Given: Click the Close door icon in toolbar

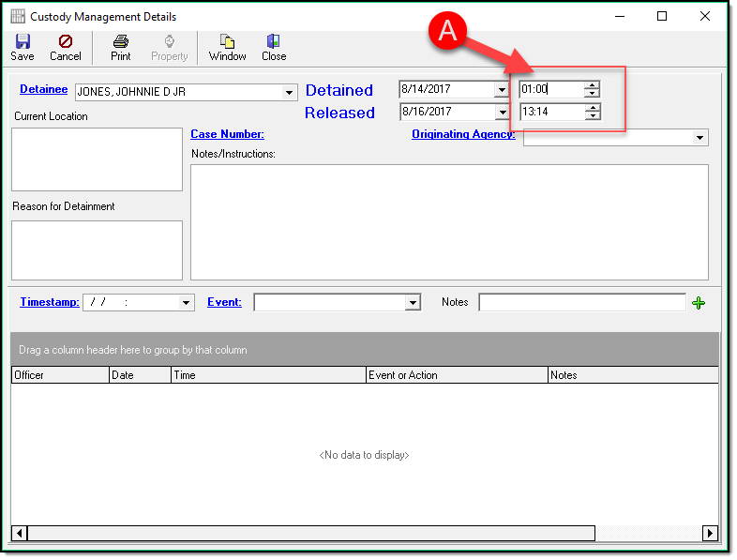Looking at the screenshot, I should 274,42.
